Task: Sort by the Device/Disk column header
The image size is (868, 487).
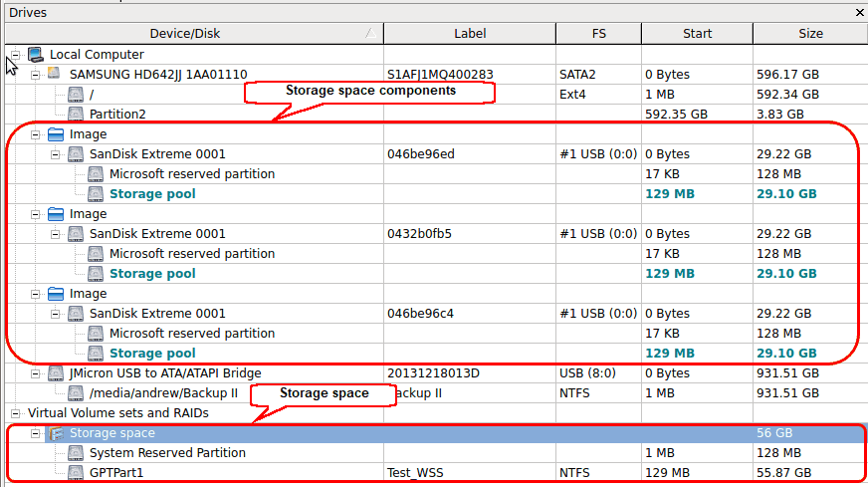Action: click(x=194, y=33)
